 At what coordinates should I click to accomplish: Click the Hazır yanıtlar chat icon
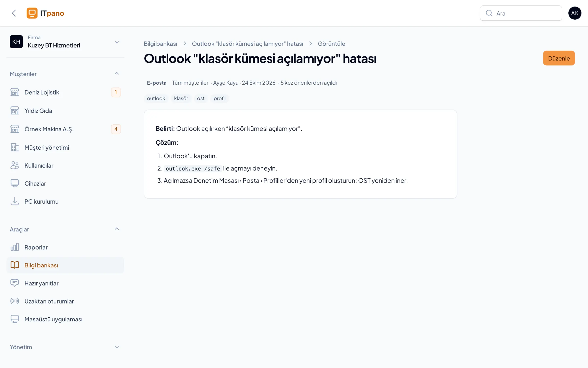[15, 283]
